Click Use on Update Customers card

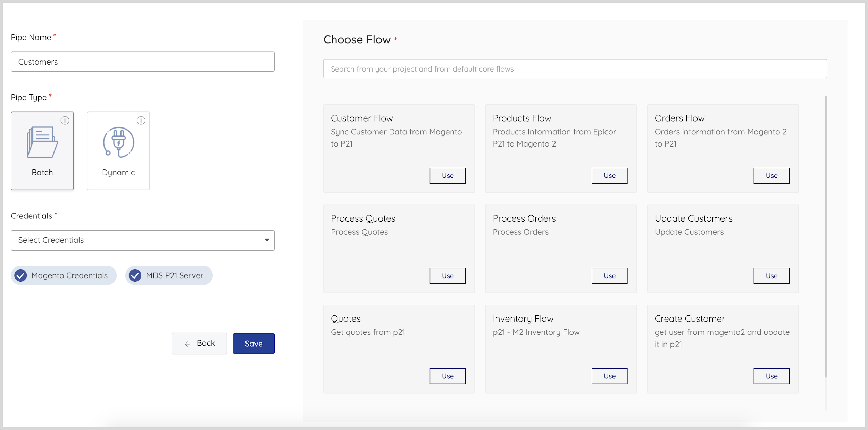tap(771, 276)
